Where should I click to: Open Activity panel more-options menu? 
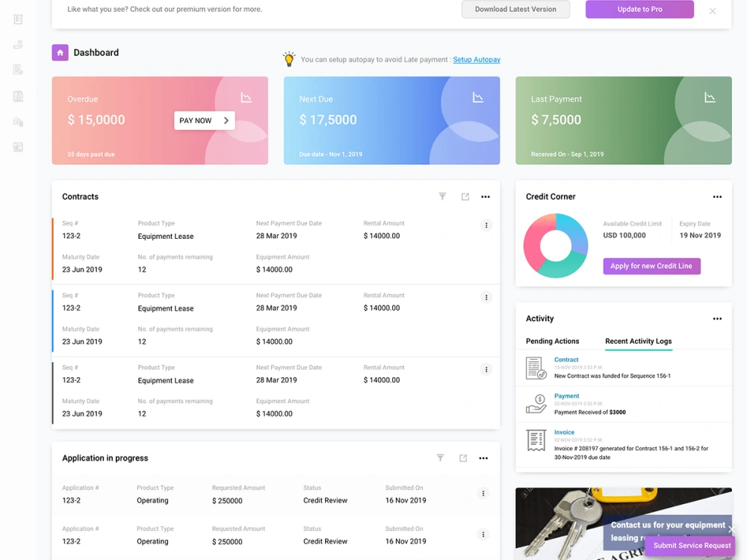[717, 319]
